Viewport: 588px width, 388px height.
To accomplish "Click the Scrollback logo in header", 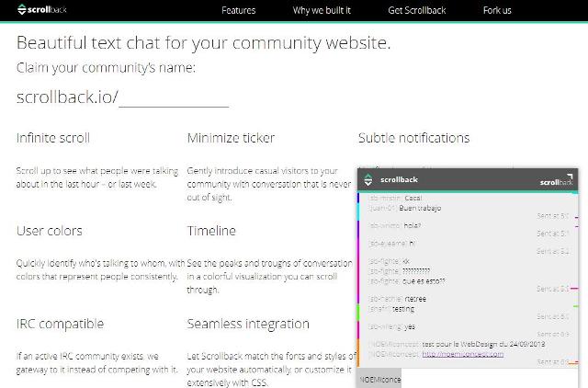I will pyautogui.click(x=42, y=9).
